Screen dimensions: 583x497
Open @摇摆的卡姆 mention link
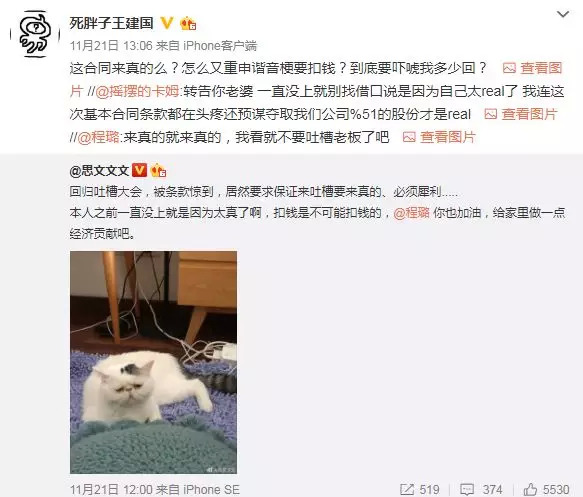(138, 91)
